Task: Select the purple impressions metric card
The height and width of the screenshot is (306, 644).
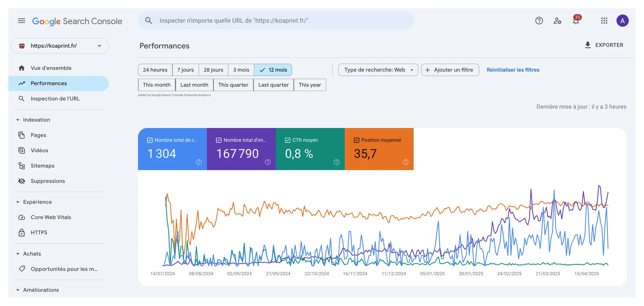Action: coord(242,149)
